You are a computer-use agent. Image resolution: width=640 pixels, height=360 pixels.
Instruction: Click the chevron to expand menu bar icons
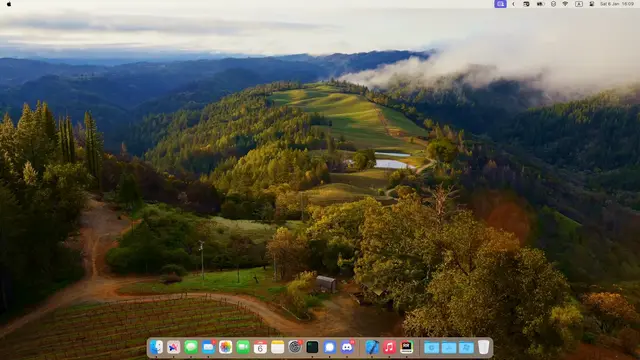[513, 4]
